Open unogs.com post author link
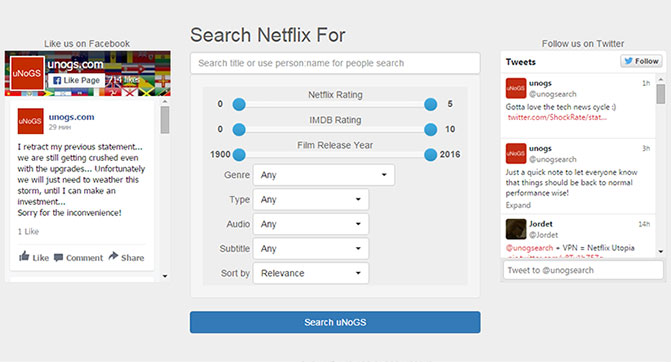671x362 pixels. (71, 117)
